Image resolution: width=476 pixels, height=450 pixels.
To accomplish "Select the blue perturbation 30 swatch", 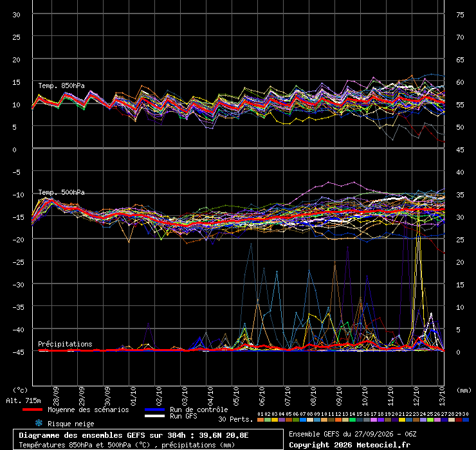I will (x=466, y=420).
